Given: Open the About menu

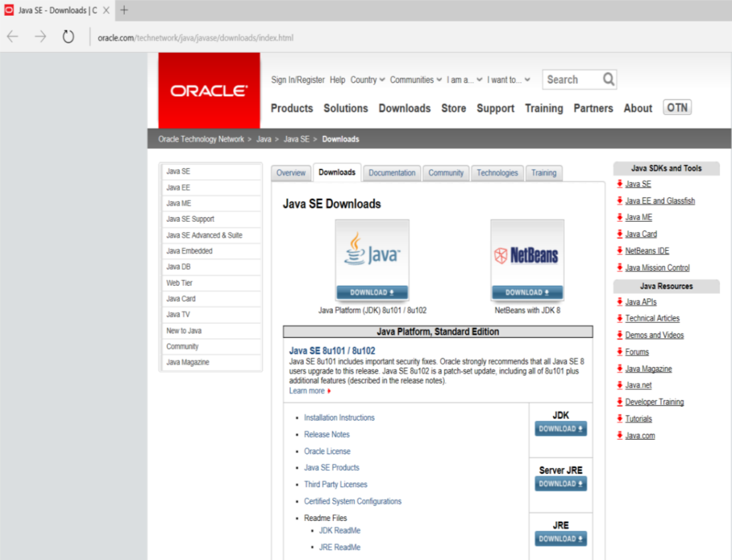Looking at the screenshot, I should (638, 108).
